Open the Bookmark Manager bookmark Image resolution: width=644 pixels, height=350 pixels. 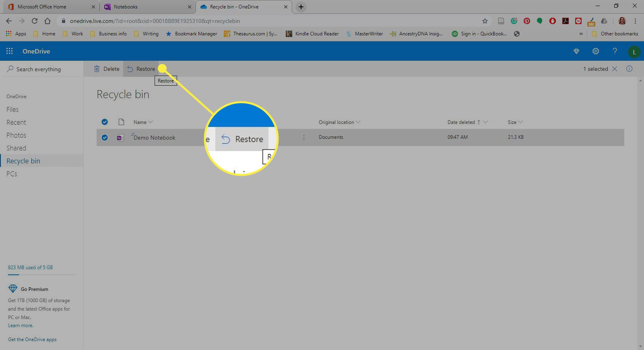(x=192, y=34)
